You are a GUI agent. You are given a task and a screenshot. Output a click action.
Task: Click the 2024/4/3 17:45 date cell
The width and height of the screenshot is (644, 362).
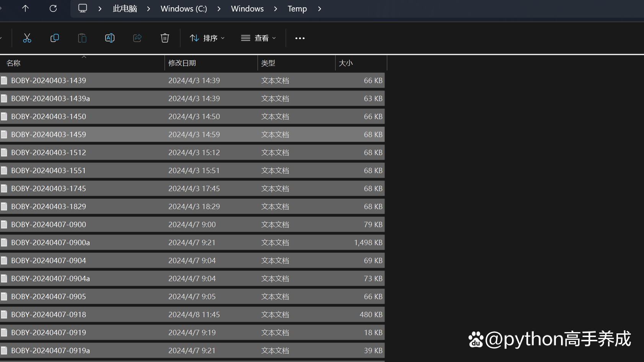[x=194, y=188]
